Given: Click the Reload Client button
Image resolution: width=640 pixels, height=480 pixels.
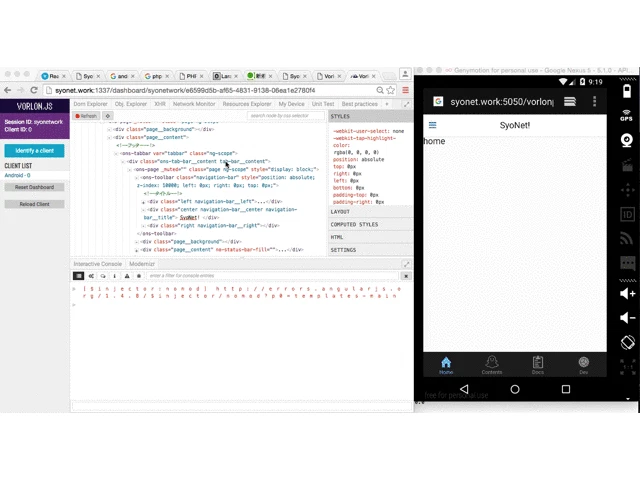Looking at the screenshot, I should pos(34,204).
